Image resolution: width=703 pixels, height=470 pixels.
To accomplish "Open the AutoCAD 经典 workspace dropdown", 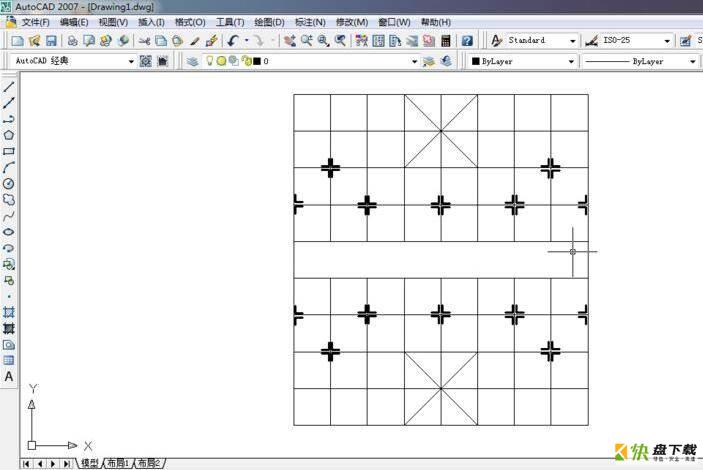I will 131,61.
